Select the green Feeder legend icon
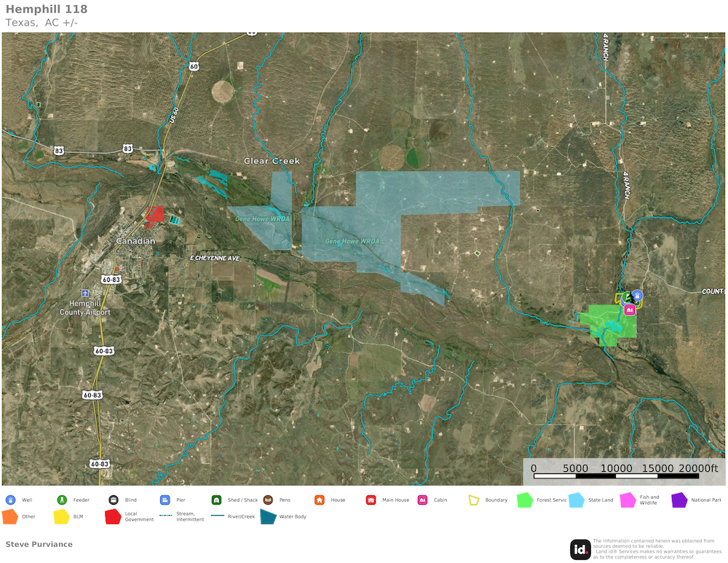 click(x=62, y=500)
